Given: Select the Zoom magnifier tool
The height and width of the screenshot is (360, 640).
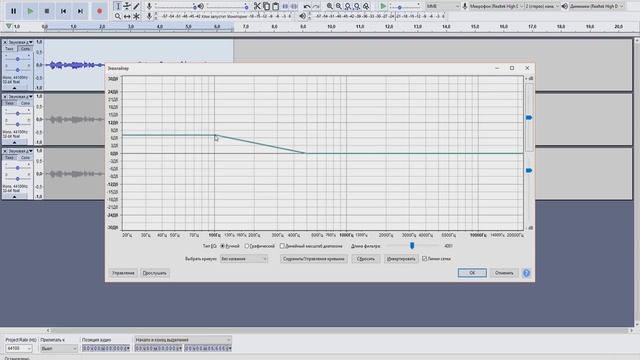Looking at the screenshot, I should point(118,16).
